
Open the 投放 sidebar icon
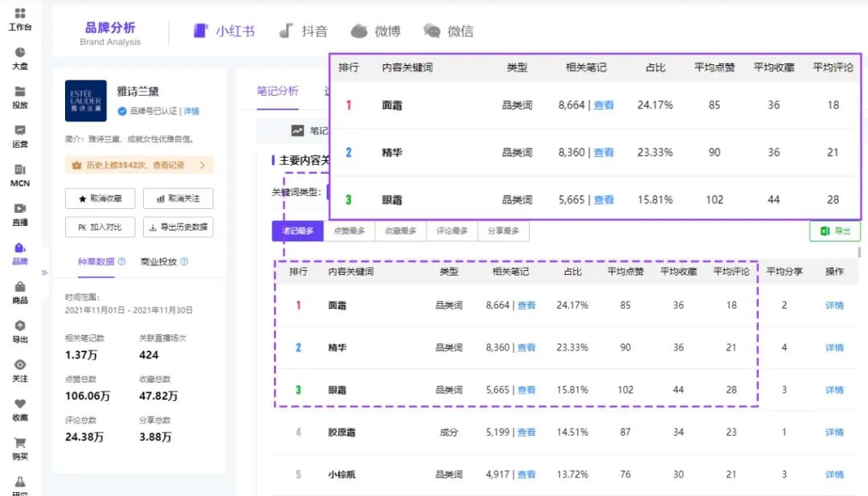click(x=20, y=97)
